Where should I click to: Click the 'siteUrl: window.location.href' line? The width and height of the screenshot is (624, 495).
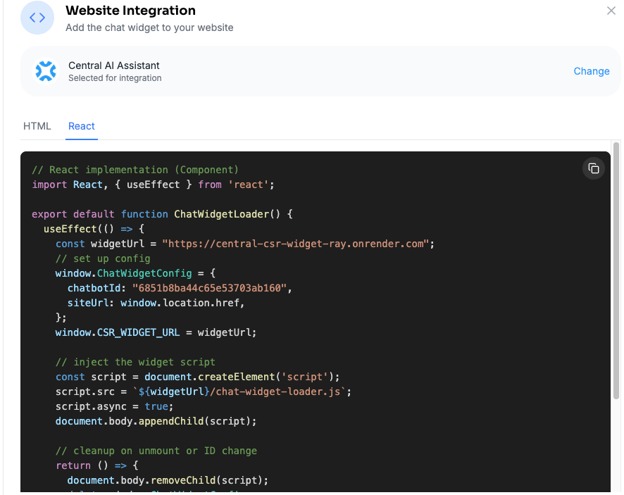156,303
